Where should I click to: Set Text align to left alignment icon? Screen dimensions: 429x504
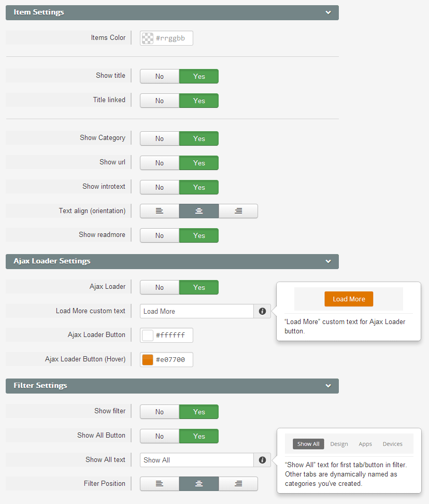(x=160, y=211)
